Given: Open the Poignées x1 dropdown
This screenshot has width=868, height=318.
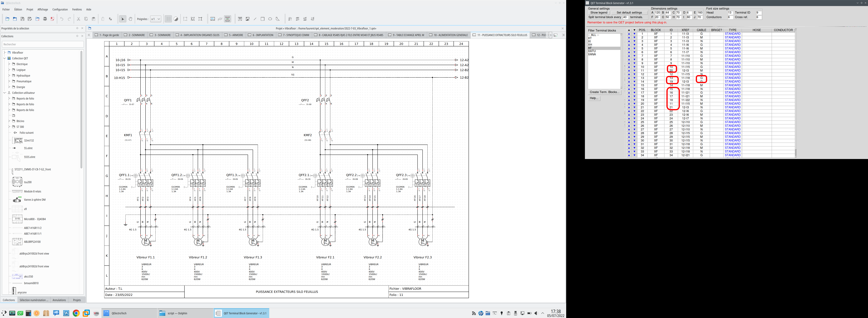Looking at the screenshot, I should point(156,19).
